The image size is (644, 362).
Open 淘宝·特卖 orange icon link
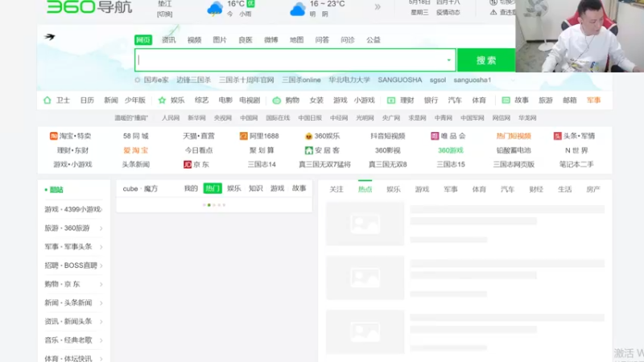pyautogui.click(x=53, y=136)
